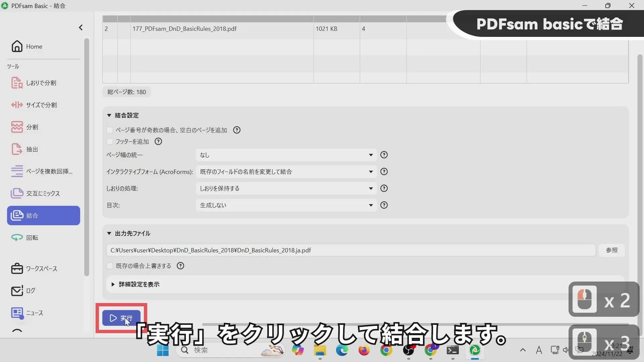Open the 回転 rotate tool

(33, 237)
